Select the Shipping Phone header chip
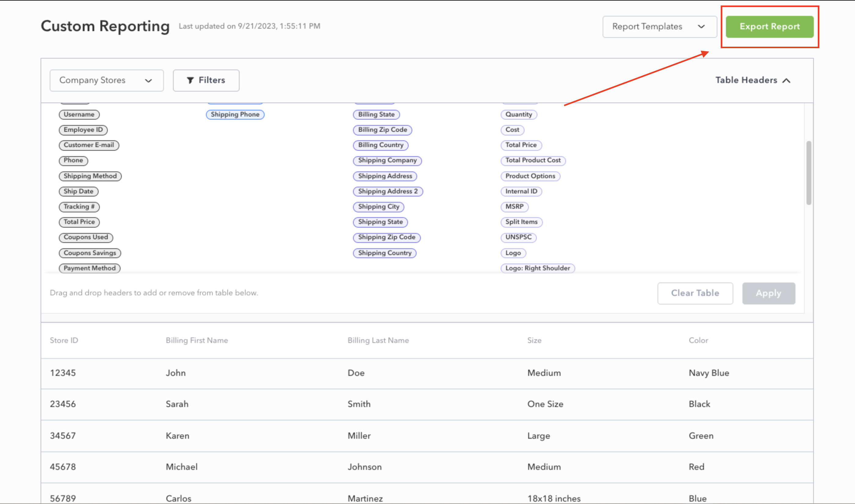 pyautogui.click(x=235, y=114)
